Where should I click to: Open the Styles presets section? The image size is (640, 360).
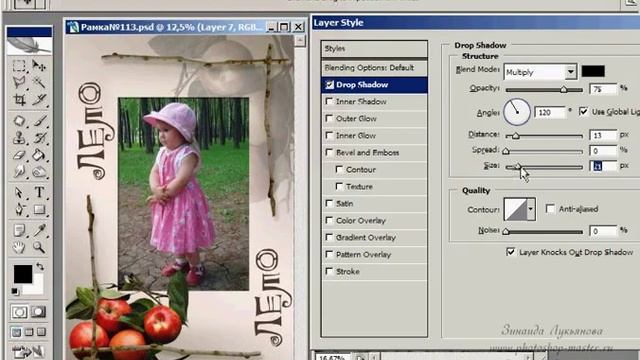point(374,49)
